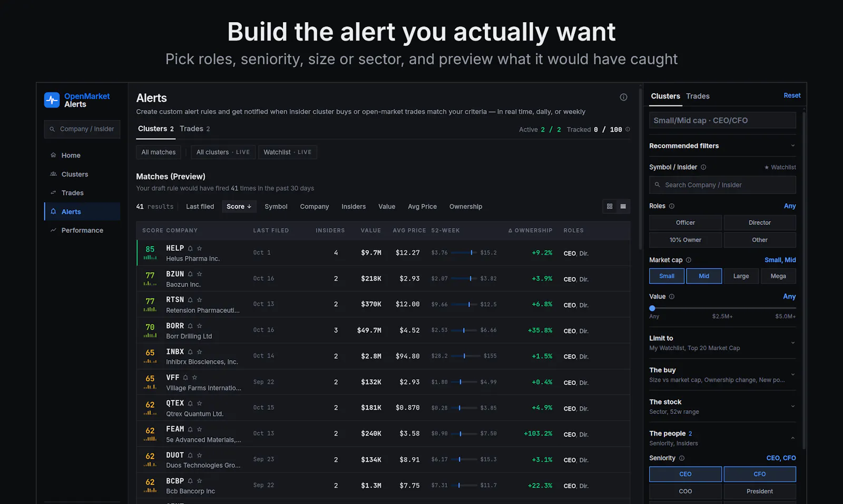This screenshot has width=843, height=504.
Task: Switch to list view icon
Action: click(623, 206)
